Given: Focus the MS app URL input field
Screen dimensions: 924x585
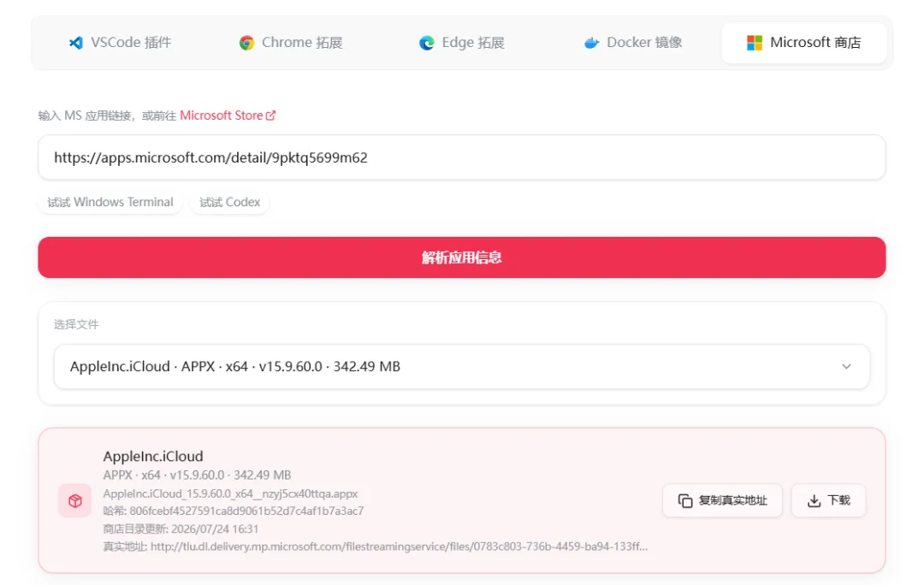Looking at the screenshot, I should (x=461, y=157).
